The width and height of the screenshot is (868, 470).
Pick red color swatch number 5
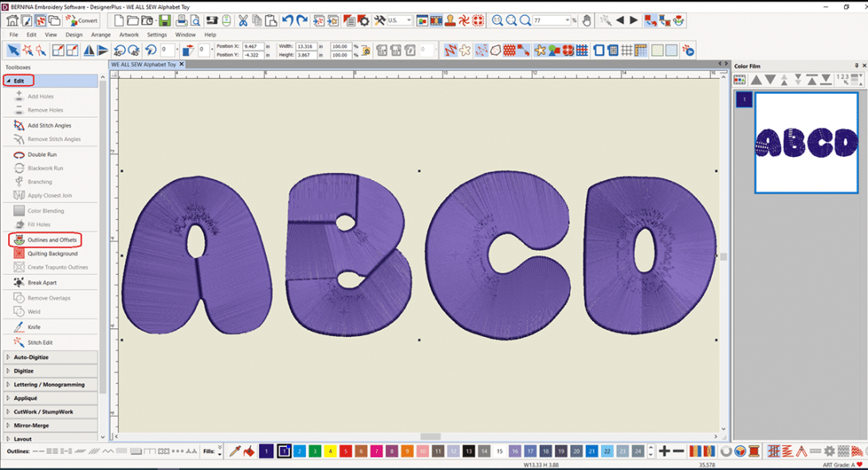tap(345, 452)
